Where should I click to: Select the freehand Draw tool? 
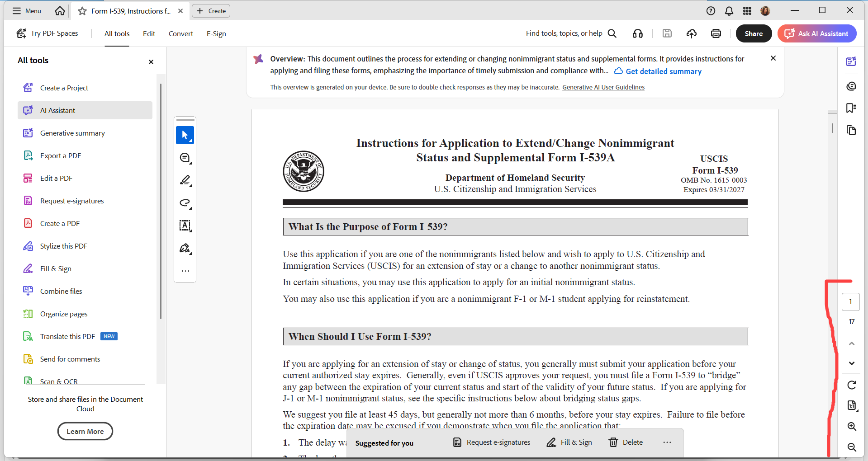click(x=185, y=203)
